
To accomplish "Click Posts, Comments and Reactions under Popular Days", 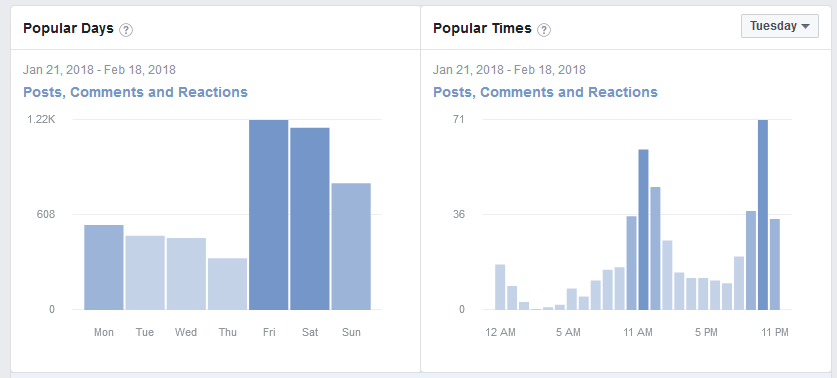I will 135,92.
